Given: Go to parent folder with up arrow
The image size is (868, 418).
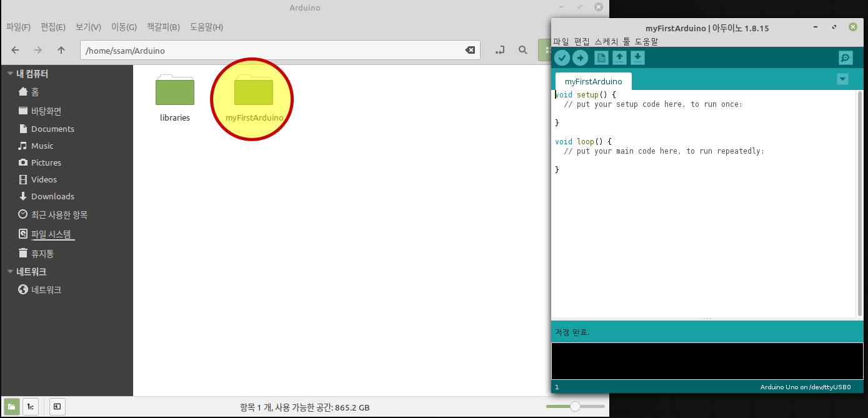Looking at the screenshot, I should (61, 50).
